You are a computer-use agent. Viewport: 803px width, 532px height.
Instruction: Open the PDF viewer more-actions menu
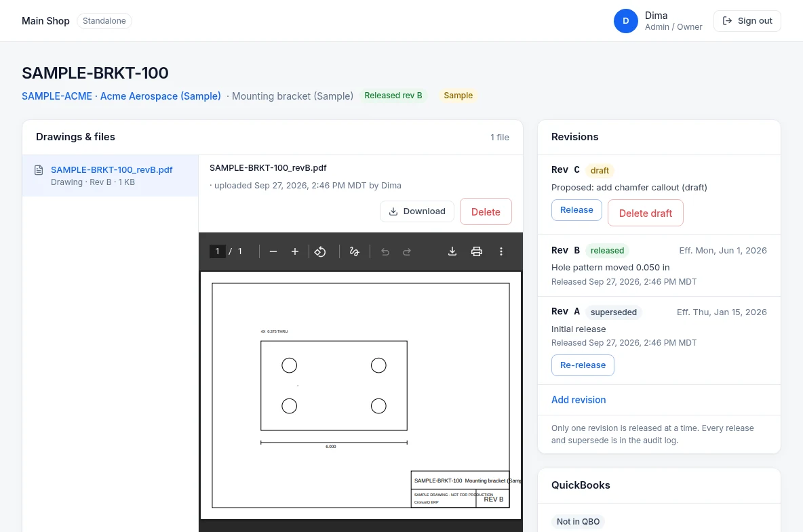click(501, 251)
